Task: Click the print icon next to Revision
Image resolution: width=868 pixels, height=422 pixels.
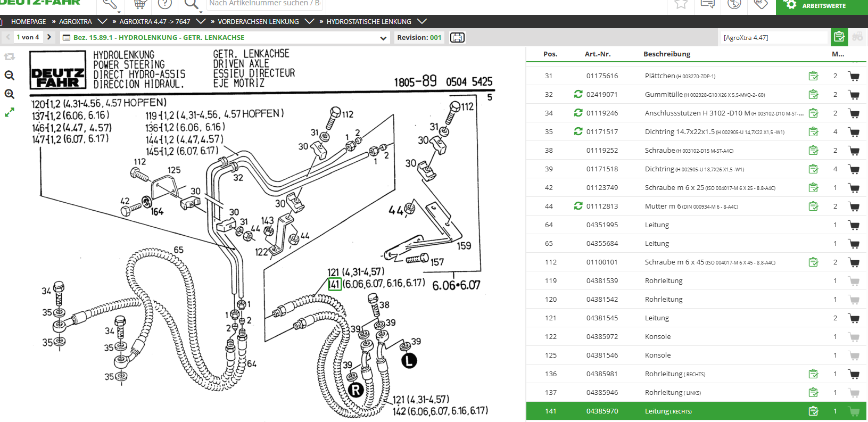Action: click(x=457, y=37)
